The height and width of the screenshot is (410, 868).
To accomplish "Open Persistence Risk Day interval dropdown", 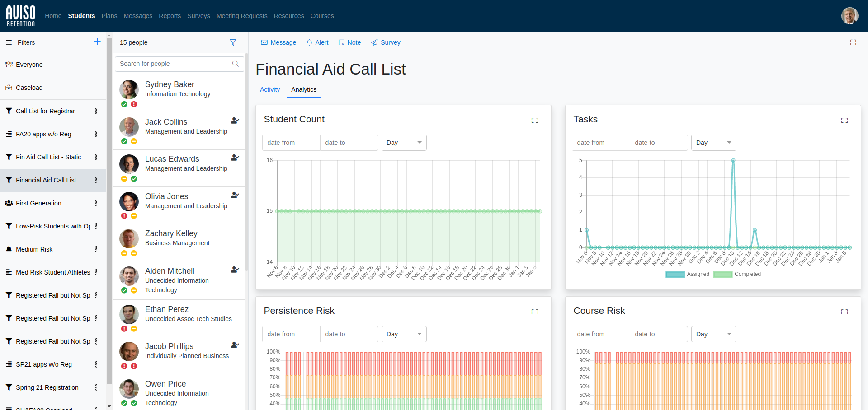I will click(404, 334).
